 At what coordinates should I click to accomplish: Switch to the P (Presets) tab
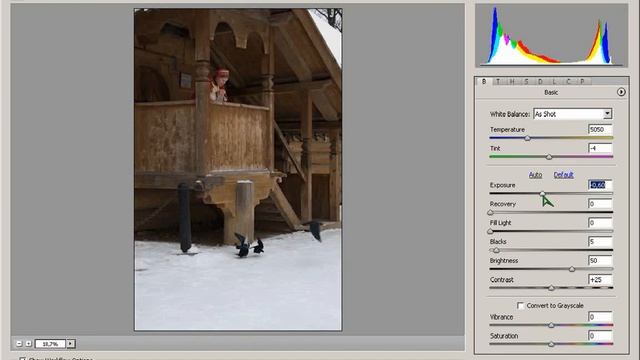pyautogui.click(x=583, y=81)
